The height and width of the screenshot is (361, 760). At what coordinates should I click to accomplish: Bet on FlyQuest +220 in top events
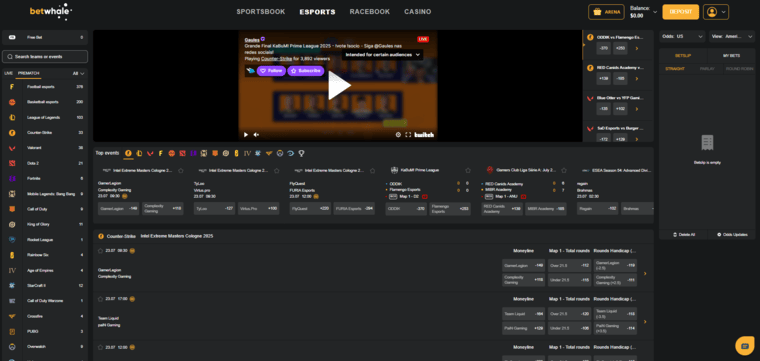click(x=310, y=208)
